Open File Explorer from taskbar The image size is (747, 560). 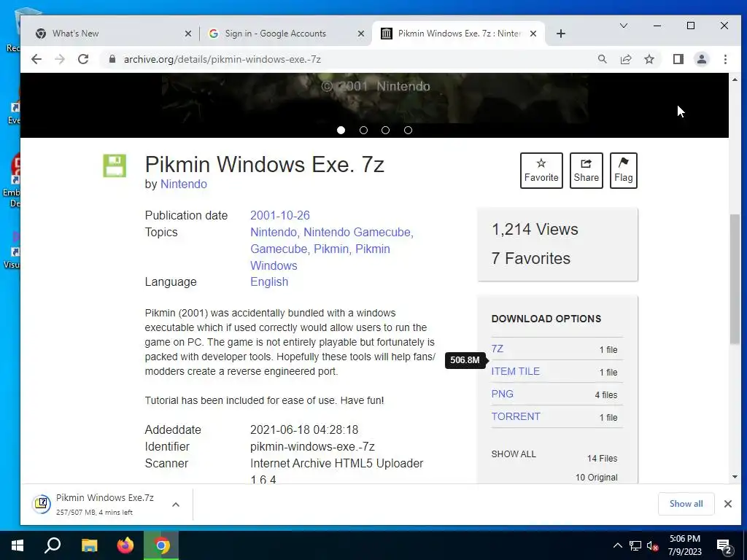tap(89, 545)
